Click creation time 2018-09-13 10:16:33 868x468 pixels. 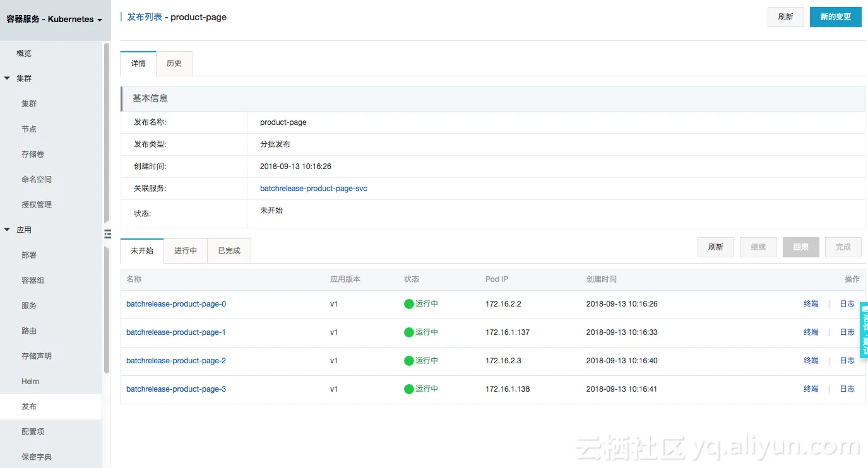[622, 332]
